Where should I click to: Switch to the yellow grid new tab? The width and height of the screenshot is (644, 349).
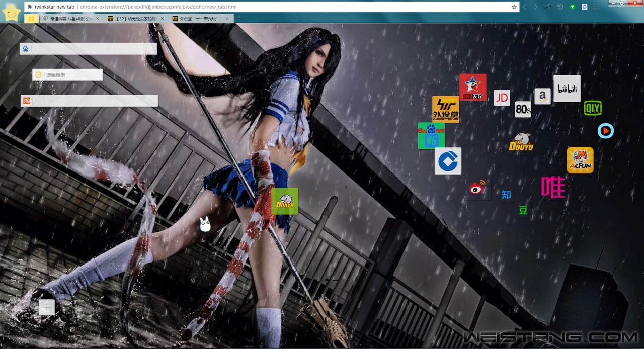point(31,19)
